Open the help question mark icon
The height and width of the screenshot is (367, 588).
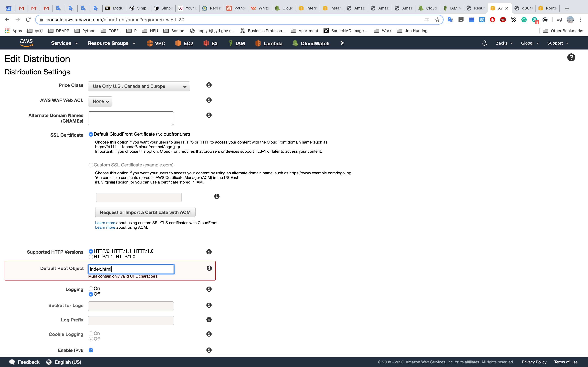click(571, 58)
